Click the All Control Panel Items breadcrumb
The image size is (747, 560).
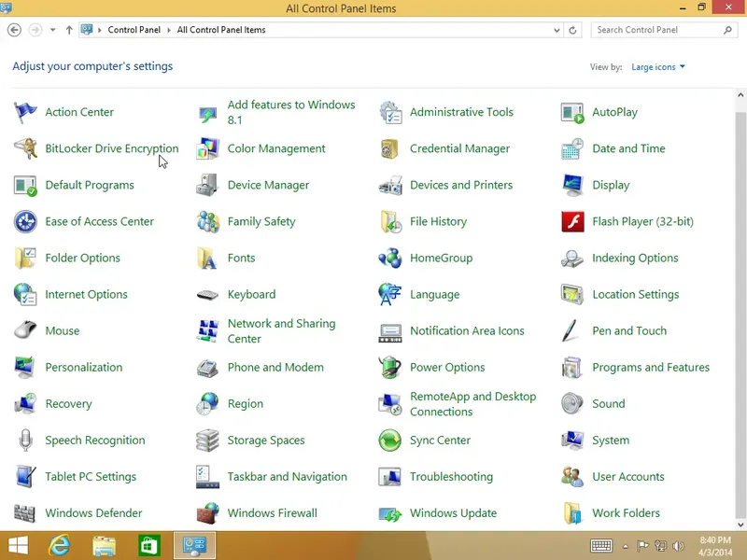(x=223, y=29)
